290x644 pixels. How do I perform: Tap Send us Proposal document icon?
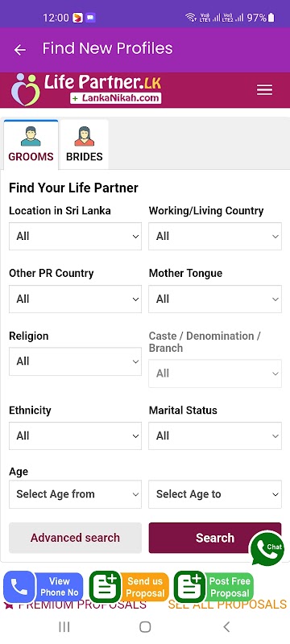click(106, 587)
